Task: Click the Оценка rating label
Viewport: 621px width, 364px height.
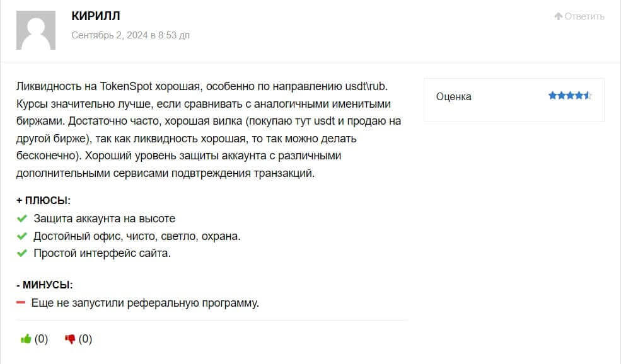Action: pos(453,96)
